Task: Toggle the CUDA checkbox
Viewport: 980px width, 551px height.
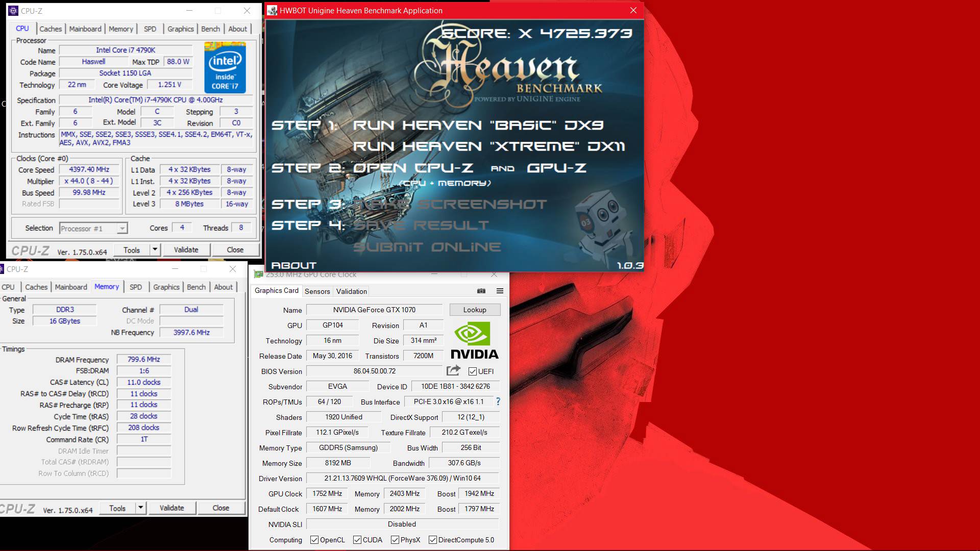Action: pyautogui.click(x=357, y=540)
